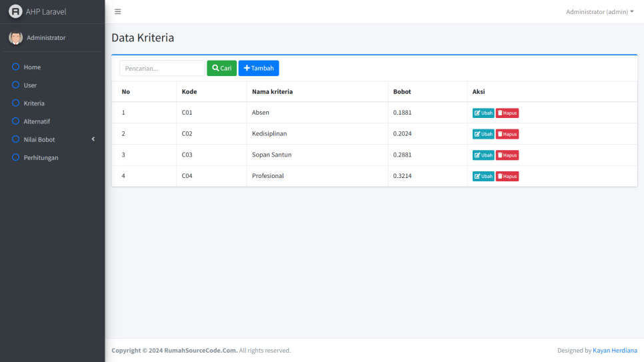Open the Home menu item

click(52, 67)
